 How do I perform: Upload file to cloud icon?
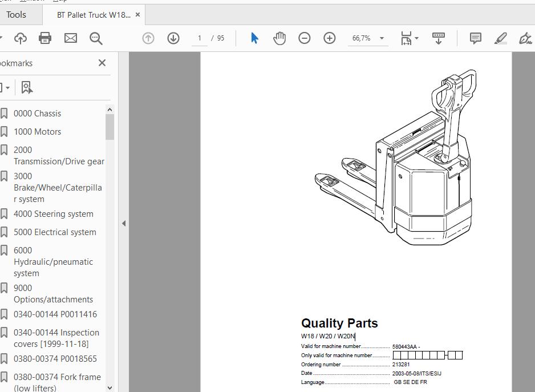(x=21, y=38)
